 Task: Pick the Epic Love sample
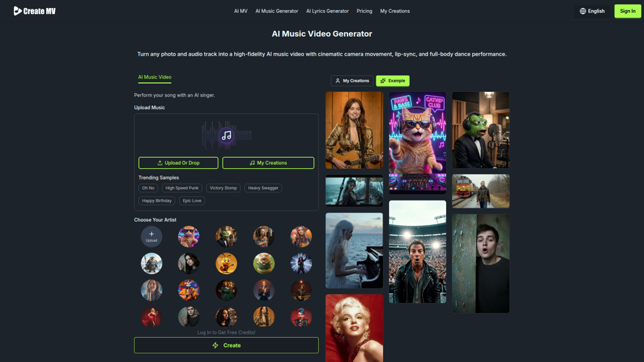click(192, 200)
